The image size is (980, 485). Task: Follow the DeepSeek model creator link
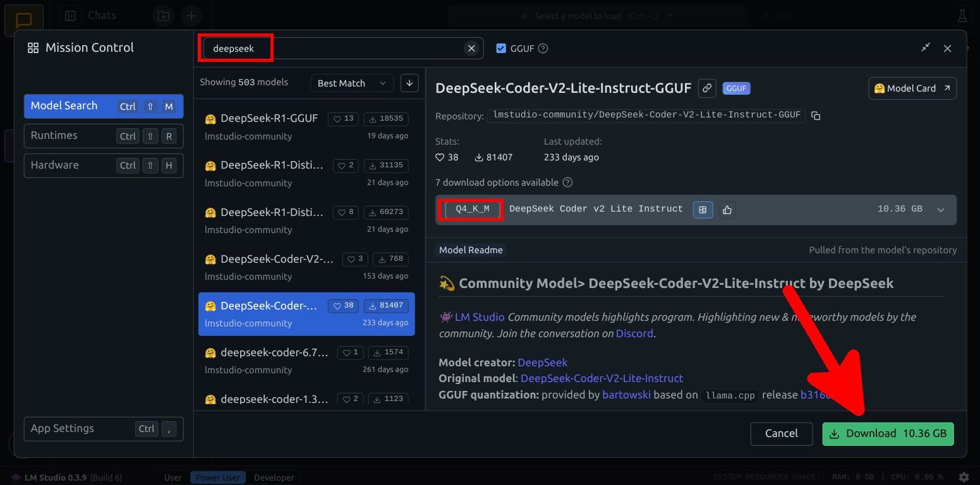(542, 362)
